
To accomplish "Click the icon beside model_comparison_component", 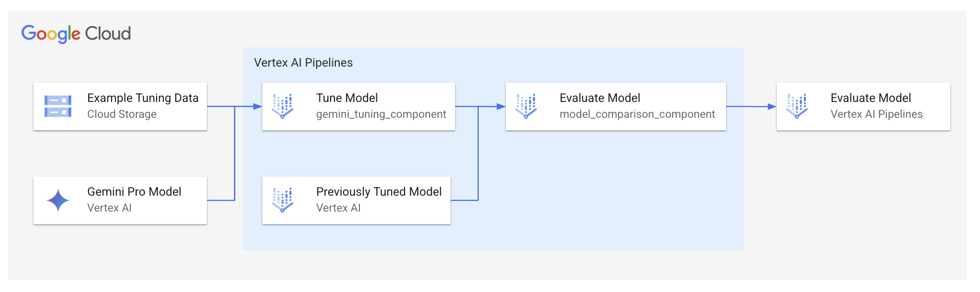I will (526, 106).
